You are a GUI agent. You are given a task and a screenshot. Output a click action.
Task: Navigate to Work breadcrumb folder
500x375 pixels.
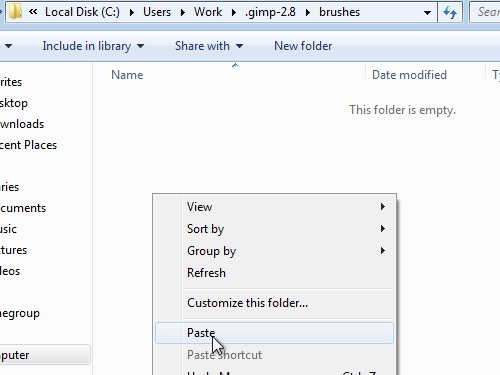click(208, 12)
